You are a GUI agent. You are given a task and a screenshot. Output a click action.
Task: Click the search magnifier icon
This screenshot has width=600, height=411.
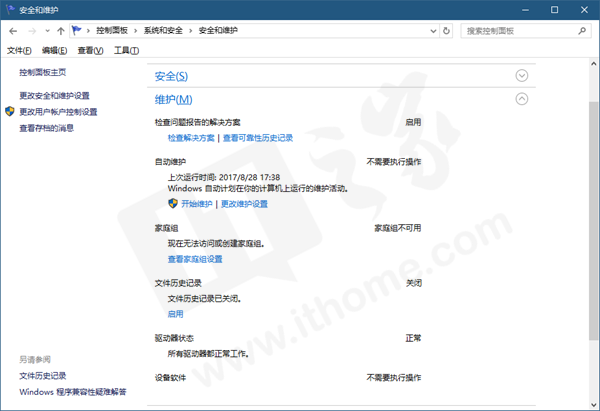[582, 31]
